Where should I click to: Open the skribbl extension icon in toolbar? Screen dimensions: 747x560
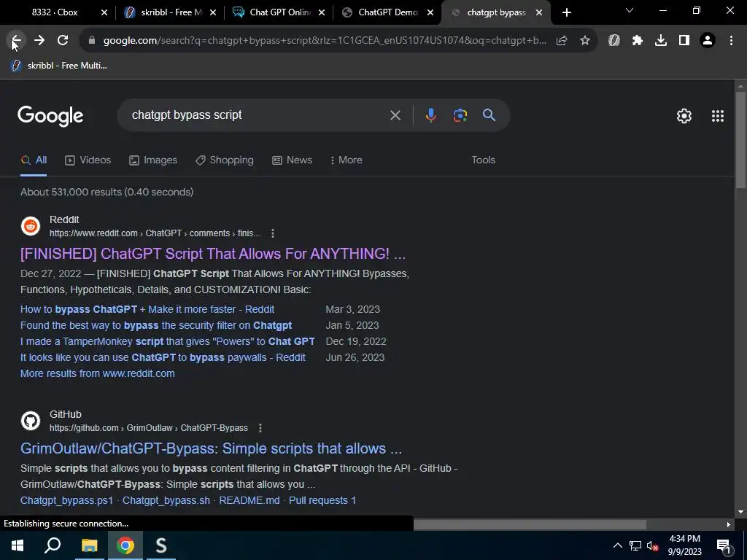pyautogui.click(x=614, y=41)
